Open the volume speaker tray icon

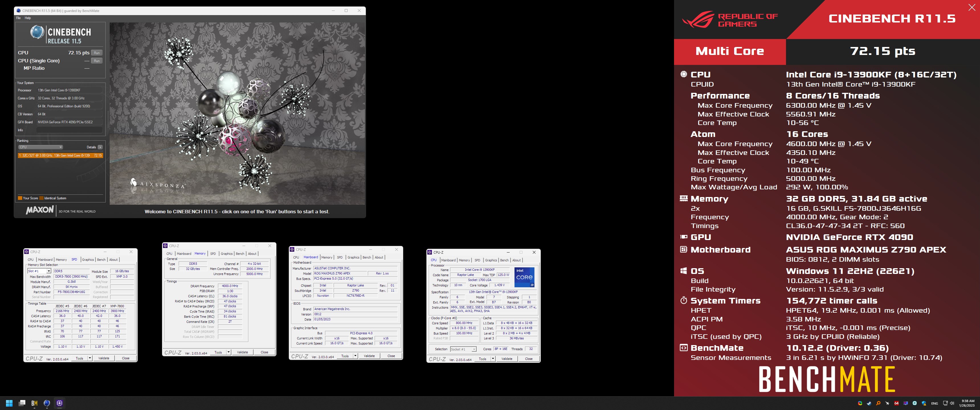[952, 403]
